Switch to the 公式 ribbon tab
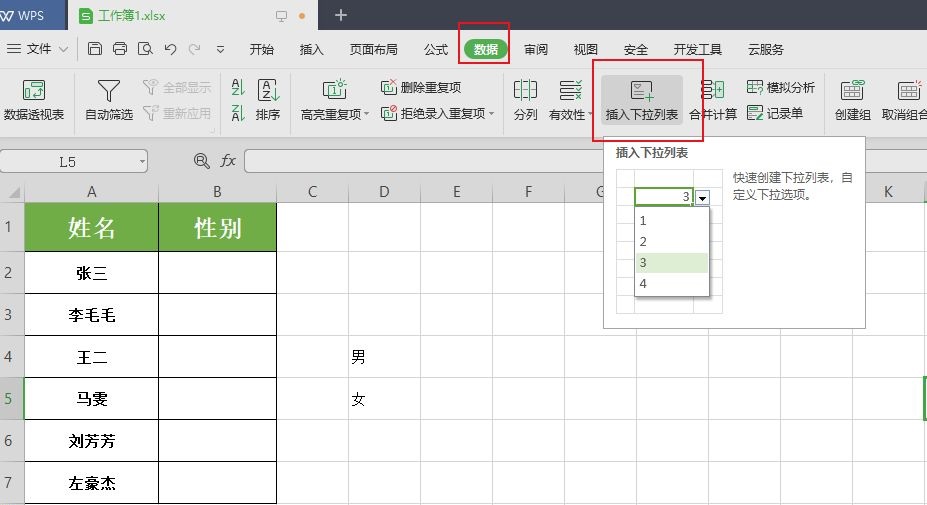The height and width of the screenshot is (505, 927). [436, 49]
